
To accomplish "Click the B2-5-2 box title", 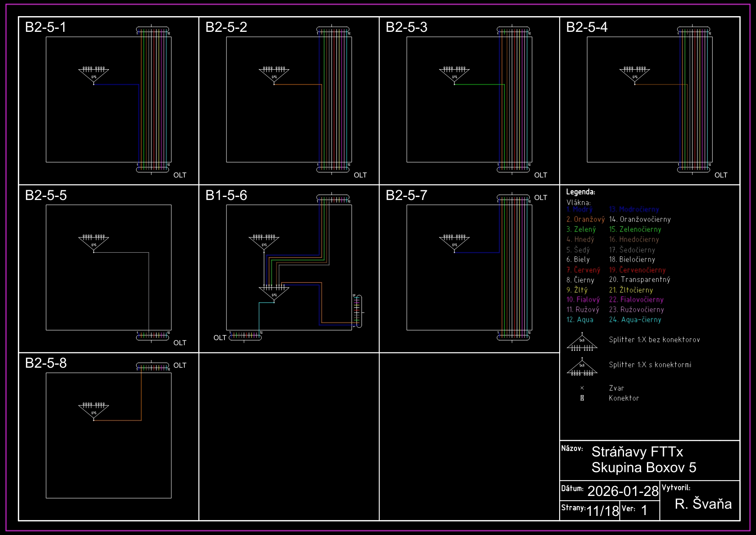I will click(226, 27).
